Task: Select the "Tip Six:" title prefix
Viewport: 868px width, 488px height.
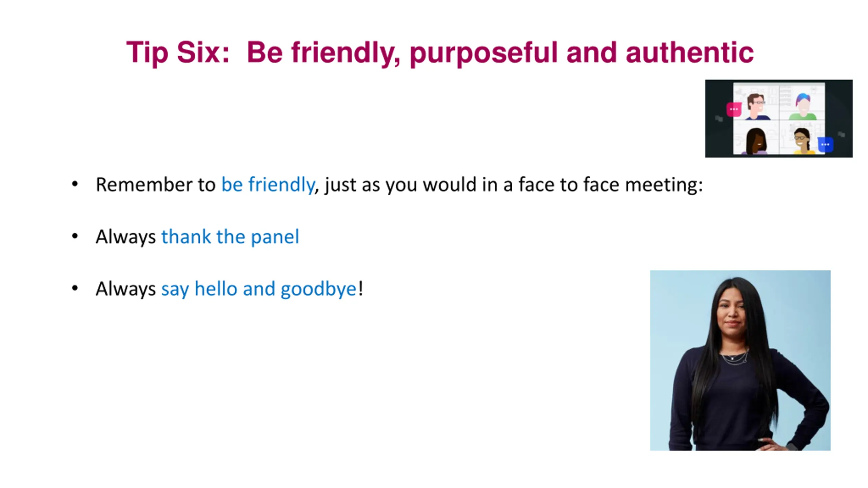Action: 178,53
